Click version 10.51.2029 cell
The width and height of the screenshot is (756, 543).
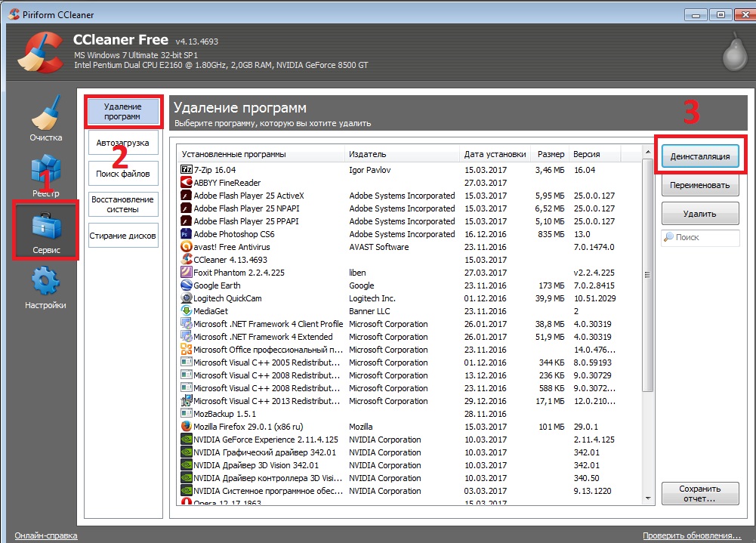595,298
